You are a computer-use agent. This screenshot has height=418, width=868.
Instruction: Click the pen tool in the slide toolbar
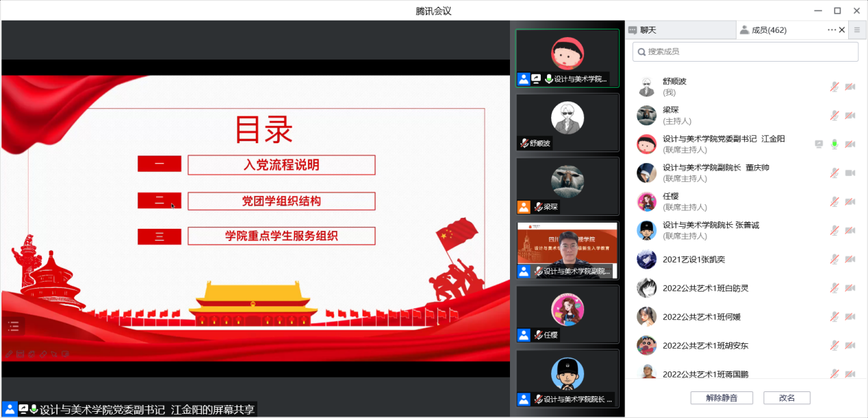click(9, 354)
